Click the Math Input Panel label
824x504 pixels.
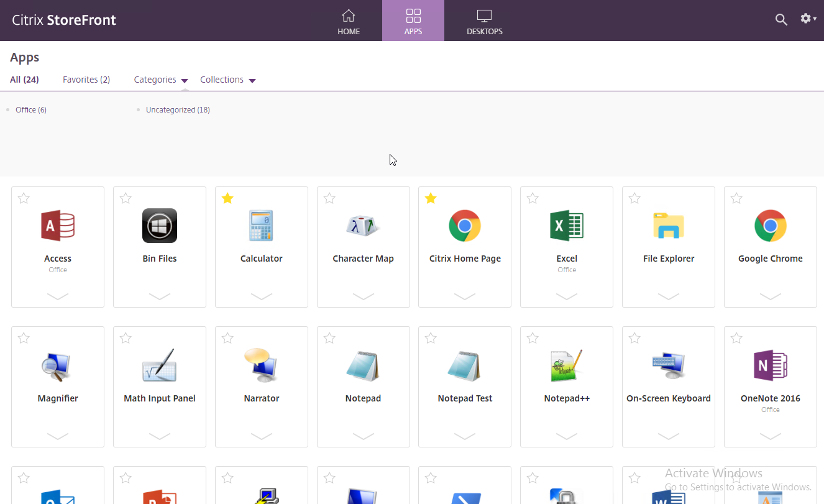point(160,398)
